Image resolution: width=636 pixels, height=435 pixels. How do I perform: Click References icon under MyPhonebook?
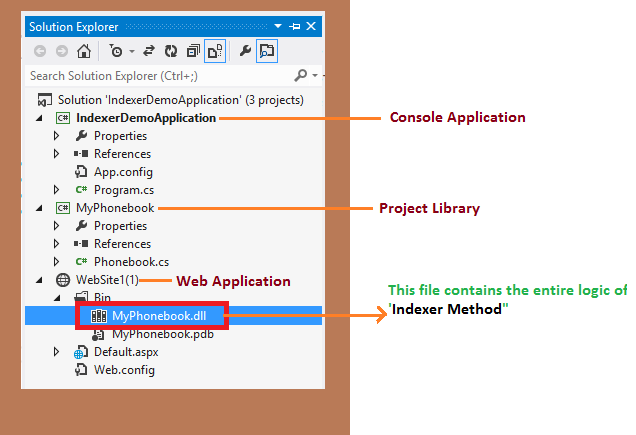tap(81, 244)
